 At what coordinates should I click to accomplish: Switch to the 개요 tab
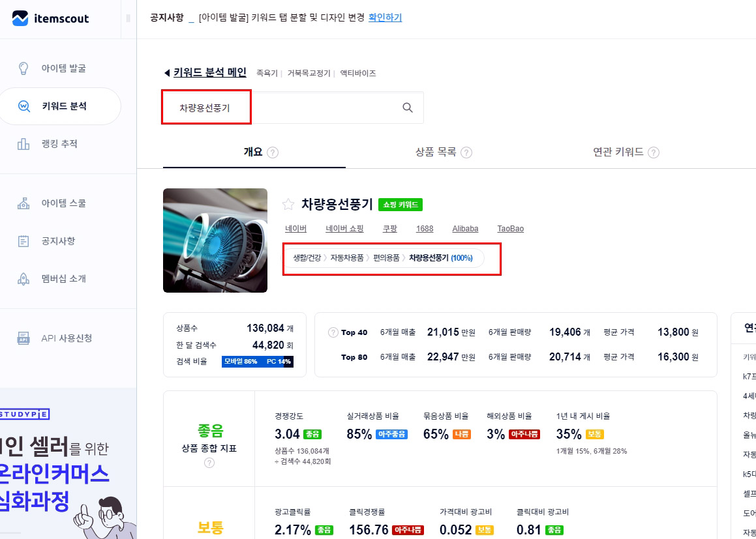(254, 153)
